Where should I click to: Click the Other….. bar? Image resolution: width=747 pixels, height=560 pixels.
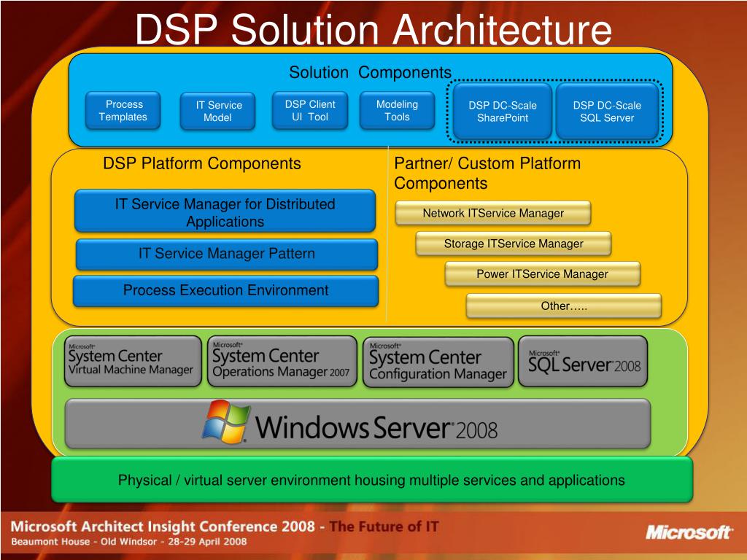(564, 306)
